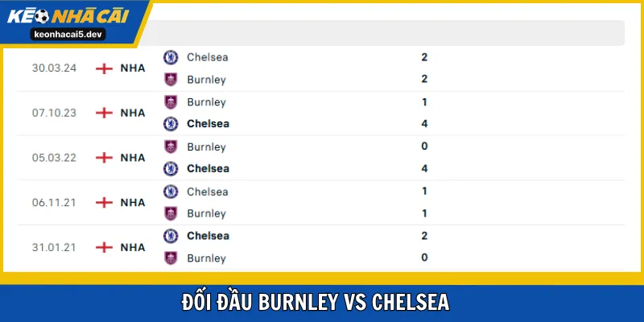Click the Chelsea crest in the 05.03.22 match
Viewport: 644px width, 322px height.
click(171, 168)
